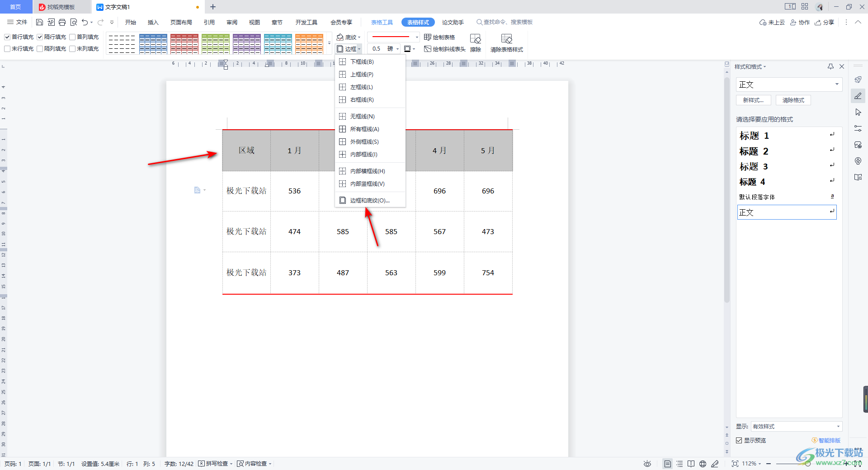Switch to the 表格工具 ribbon tab
This screenshot has width=868, height=470.
[382, 22]
